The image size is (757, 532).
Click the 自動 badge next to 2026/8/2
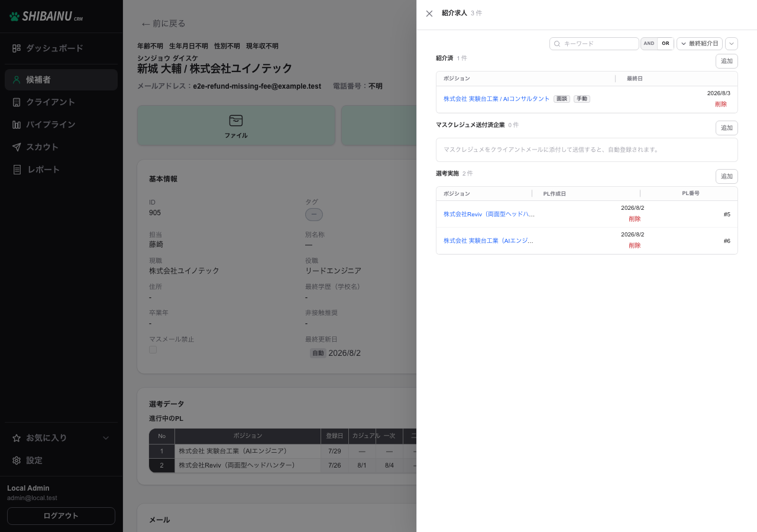click(x=318, y=353)
